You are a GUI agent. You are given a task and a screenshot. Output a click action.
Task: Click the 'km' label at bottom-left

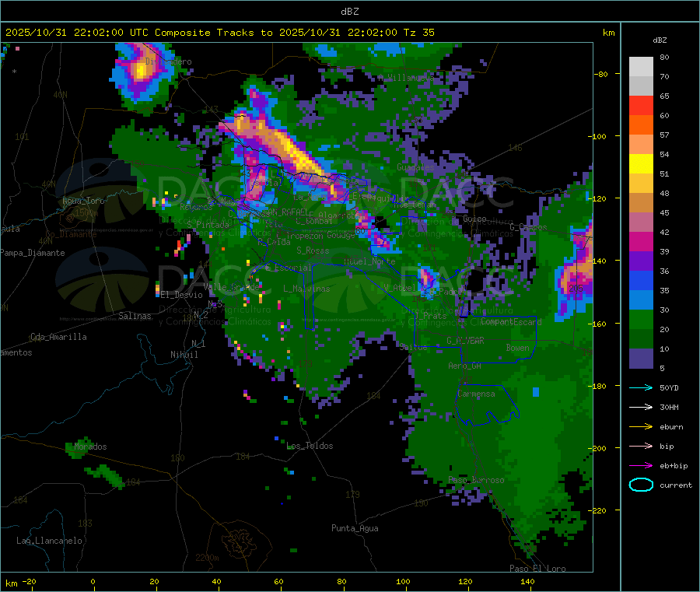coord(11,583)
